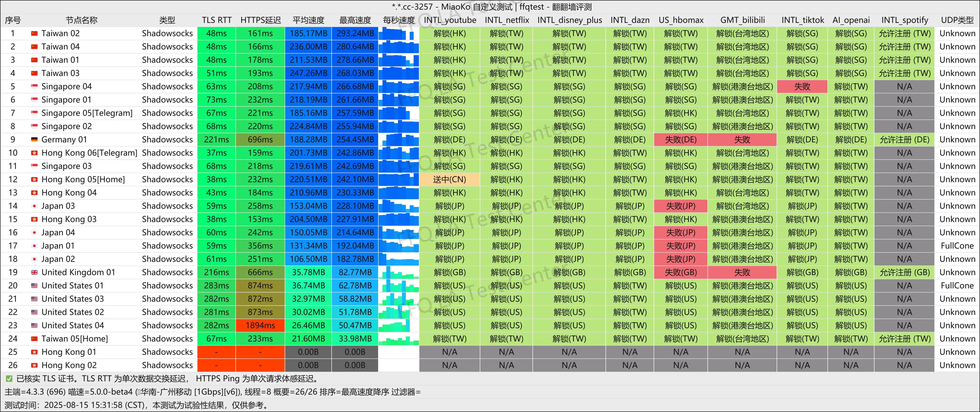The width and height of the screenshot is (980, 412).
Task: Click the 允许注册 (DE) spotify cell
Action: click(905, 140)
